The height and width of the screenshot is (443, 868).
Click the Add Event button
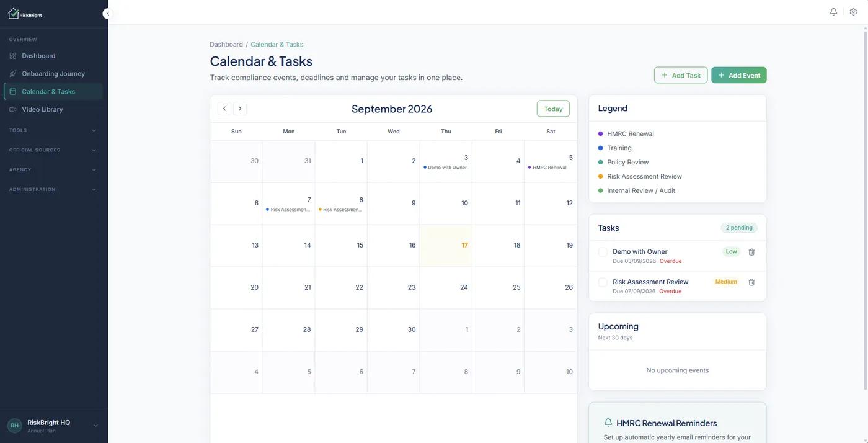[x=739, y=75]
